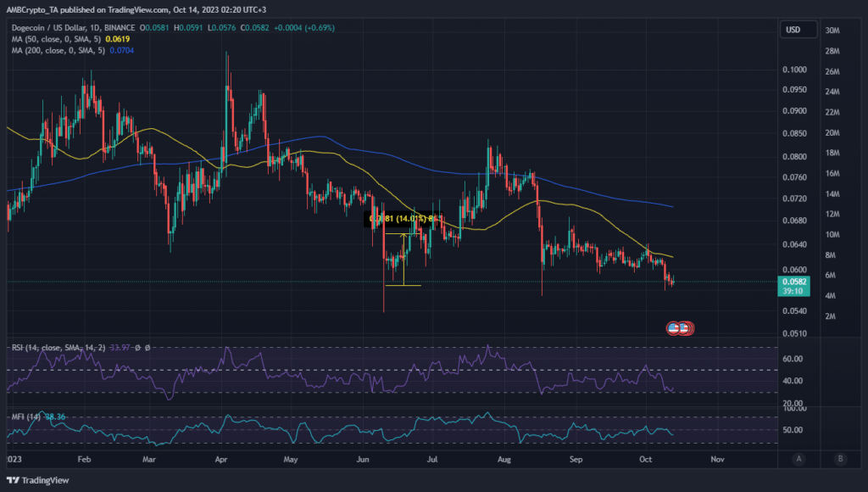This screenshot has height=492, width=868.
Task: Click the US flag economic event marker
Action: (x=675, y=327)
